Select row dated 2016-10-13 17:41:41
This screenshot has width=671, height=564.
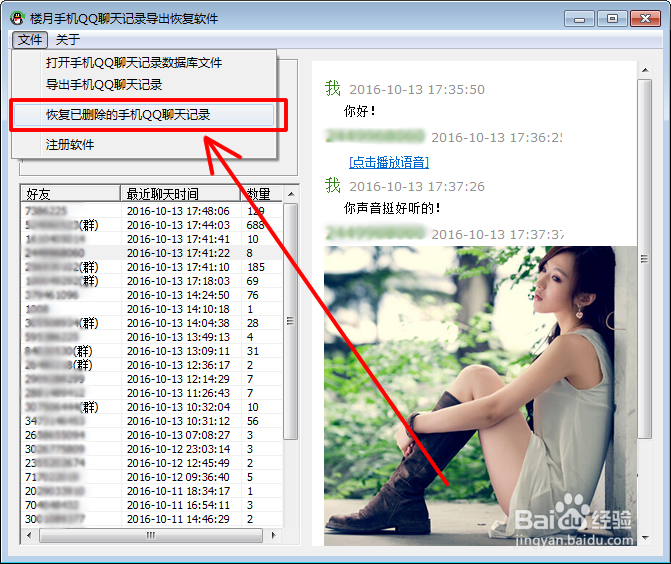point(151,239)
